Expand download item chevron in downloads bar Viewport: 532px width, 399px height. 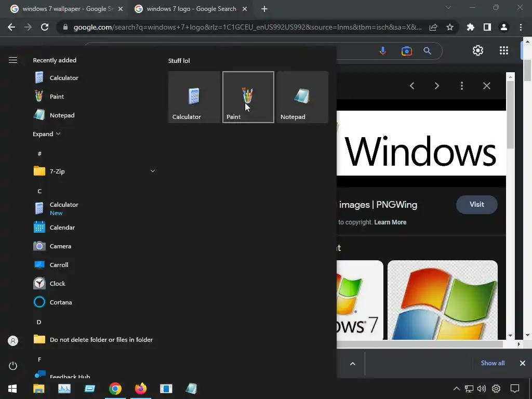[x=353, y=364]
